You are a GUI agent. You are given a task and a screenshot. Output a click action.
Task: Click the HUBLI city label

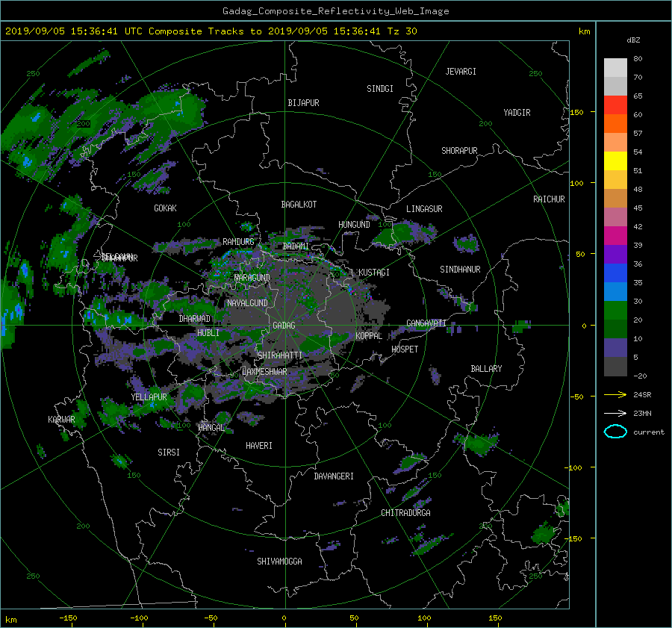pos(208,333)
